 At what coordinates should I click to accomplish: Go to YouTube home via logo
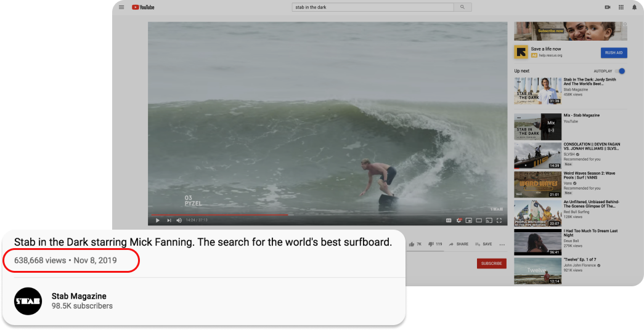pyautogui.click(x=143, y=7)
